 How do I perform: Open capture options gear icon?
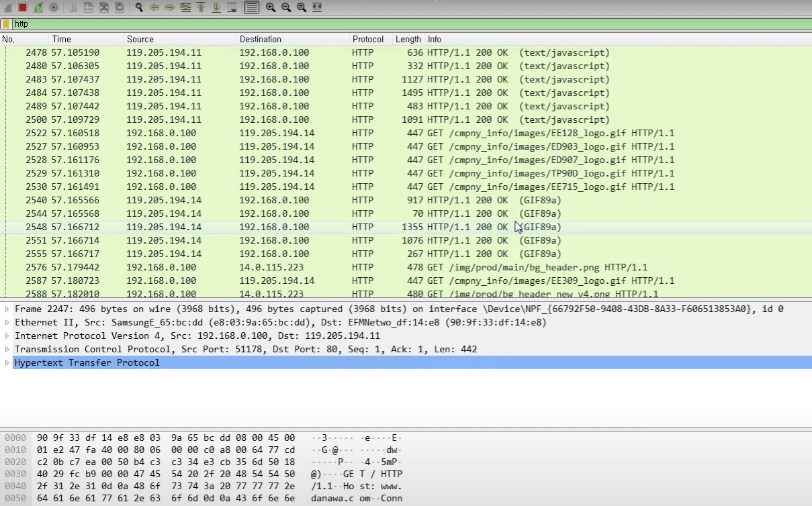tap(54, 7)
